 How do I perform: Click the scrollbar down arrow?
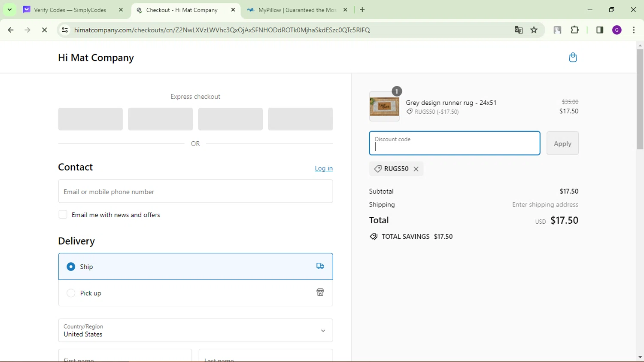pos(640,357)
